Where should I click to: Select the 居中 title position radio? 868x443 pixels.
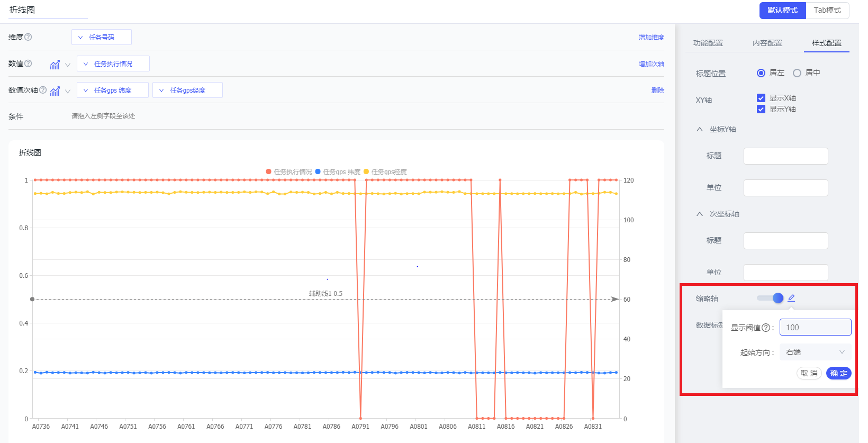(x=797, y=73)
